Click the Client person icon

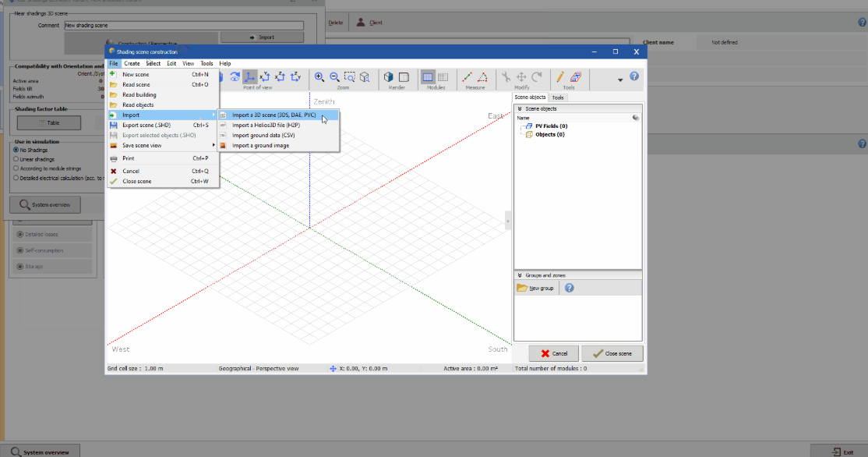(361, 22)
